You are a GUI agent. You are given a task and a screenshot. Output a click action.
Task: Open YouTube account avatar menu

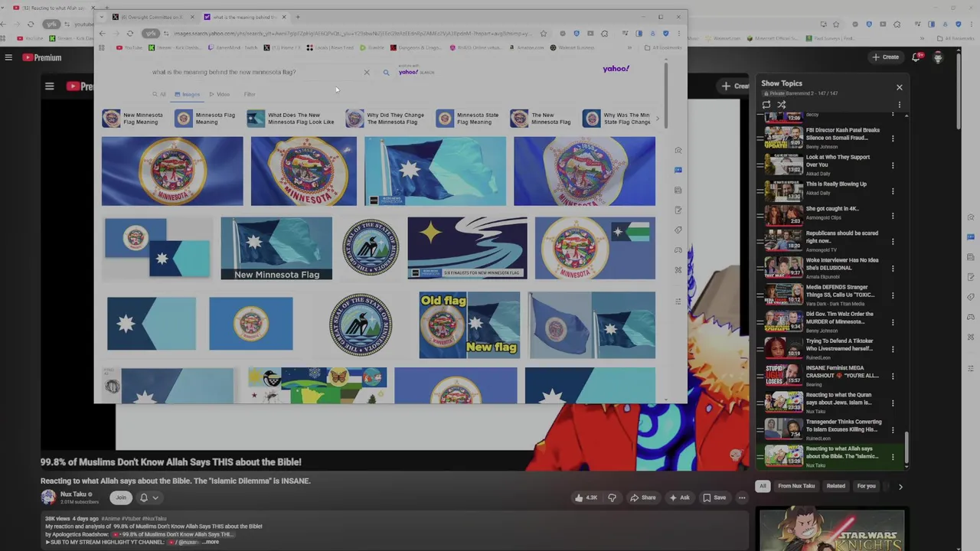tap(938, 57)
